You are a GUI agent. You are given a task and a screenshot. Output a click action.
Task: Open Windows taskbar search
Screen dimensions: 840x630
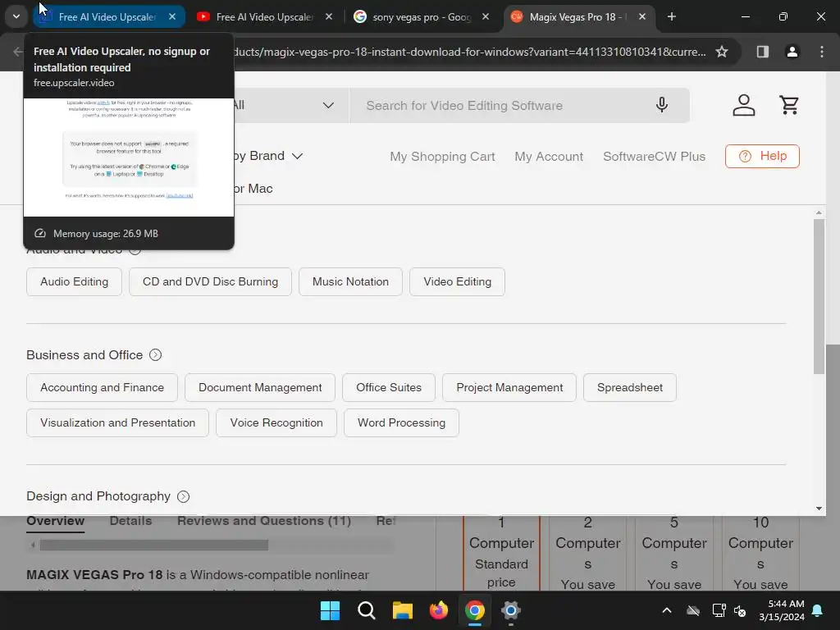pyautogui.click(x=367, y=610)
